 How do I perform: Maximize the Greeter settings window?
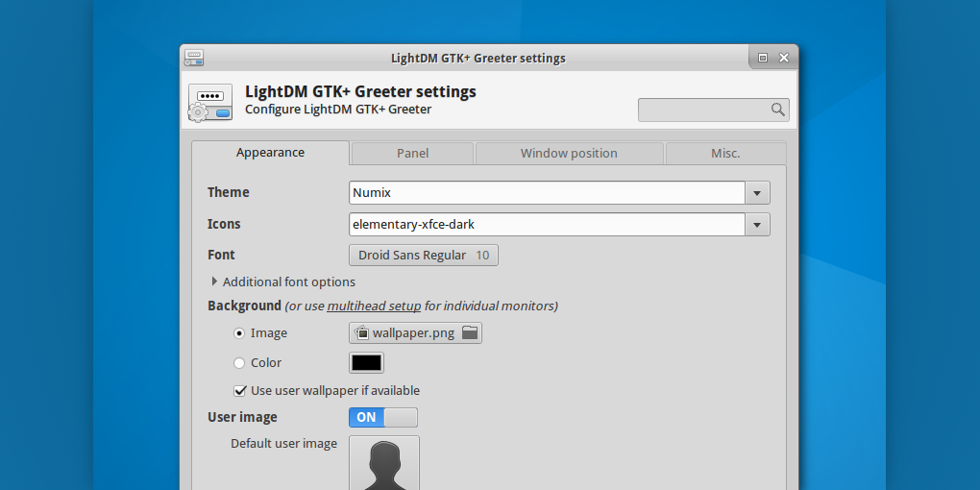(x=762, y=58)
